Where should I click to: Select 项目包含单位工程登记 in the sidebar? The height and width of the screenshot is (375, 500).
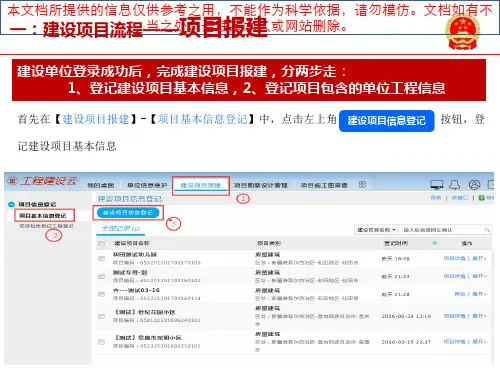tap(46, 226)
